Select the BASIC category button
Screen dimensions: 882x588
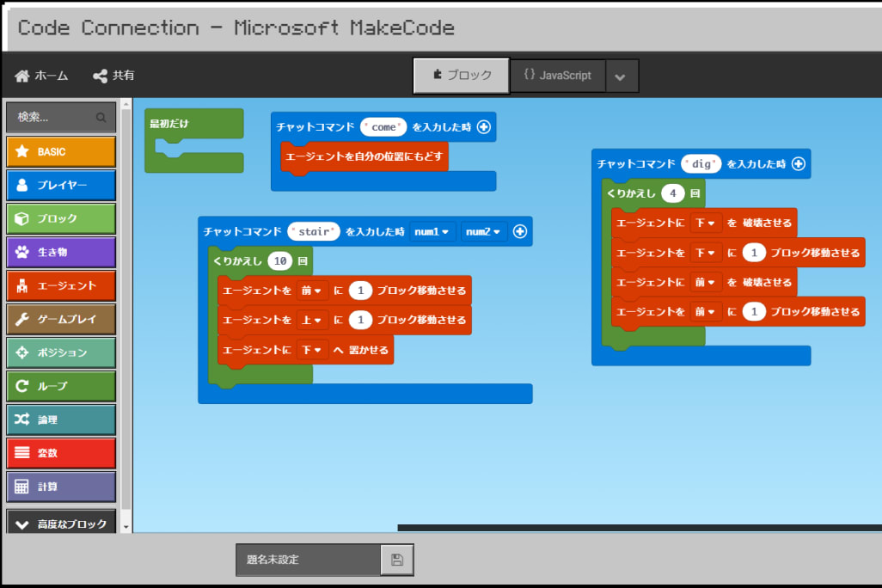tap(61, 151)
